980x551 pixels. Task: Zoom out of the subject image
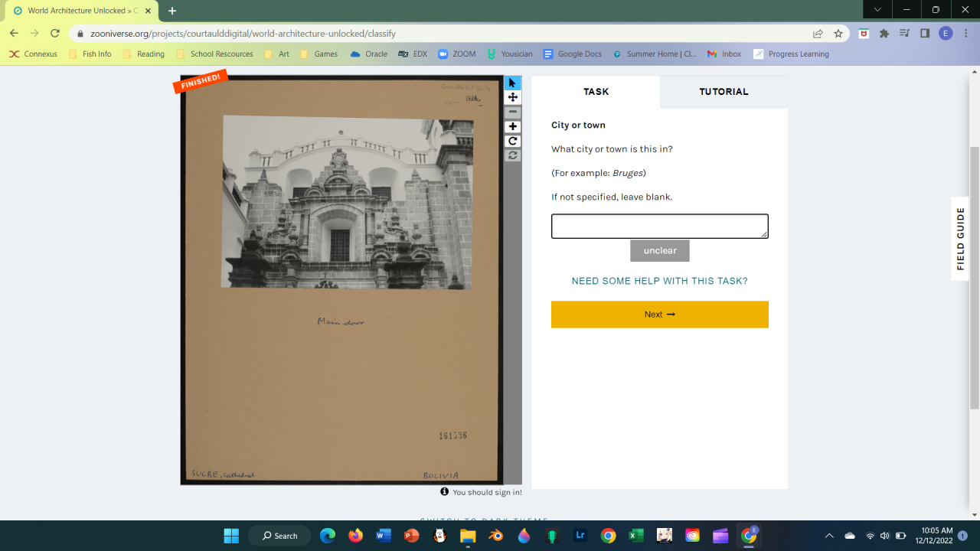tap(513, 112)
